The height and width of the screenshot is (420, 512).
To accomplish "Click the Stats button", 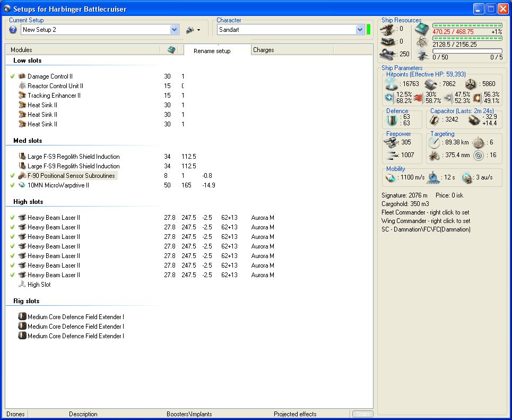I will click(362, 414).
